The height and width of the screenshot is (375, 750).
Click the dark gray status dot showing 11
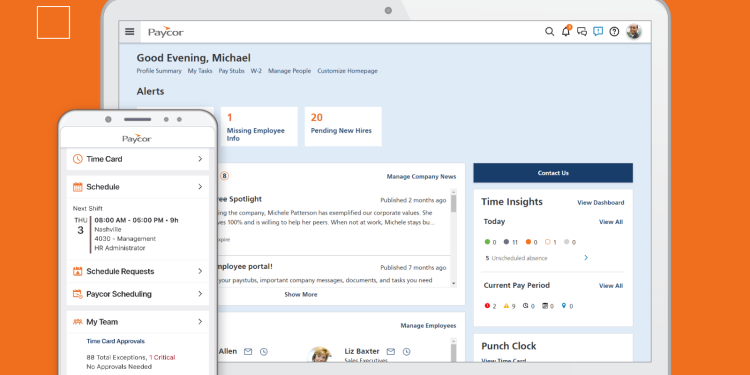(506, 242)
